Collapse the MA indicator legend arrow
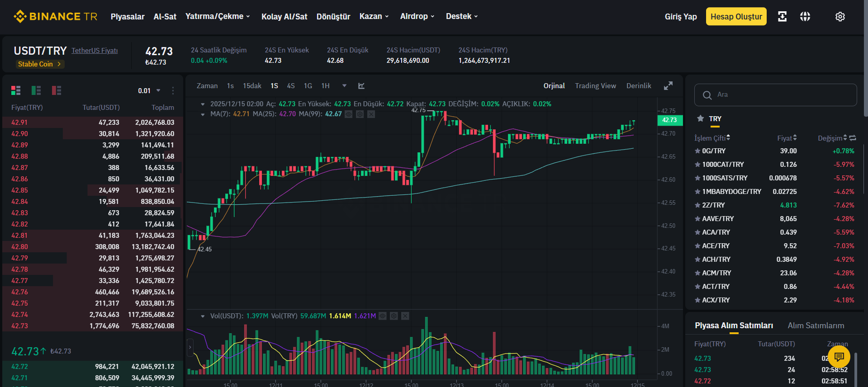Screen dimensions: 868x387 [x=203, y=114]
